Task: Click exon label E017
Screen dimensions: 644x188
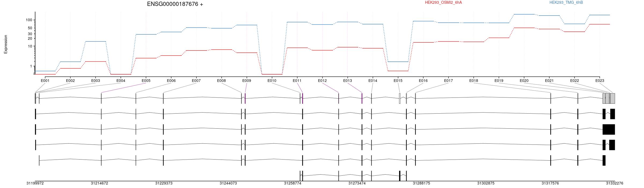Action: click(448, 81)
